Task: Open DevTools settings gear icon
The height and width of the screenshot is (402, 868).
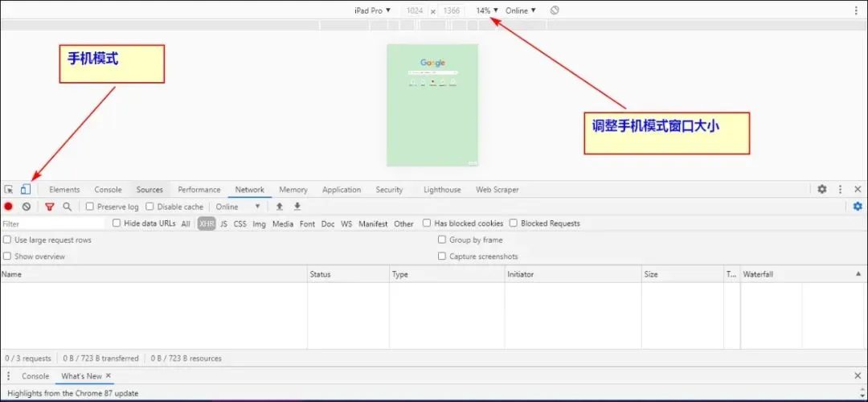Action: 822,190
